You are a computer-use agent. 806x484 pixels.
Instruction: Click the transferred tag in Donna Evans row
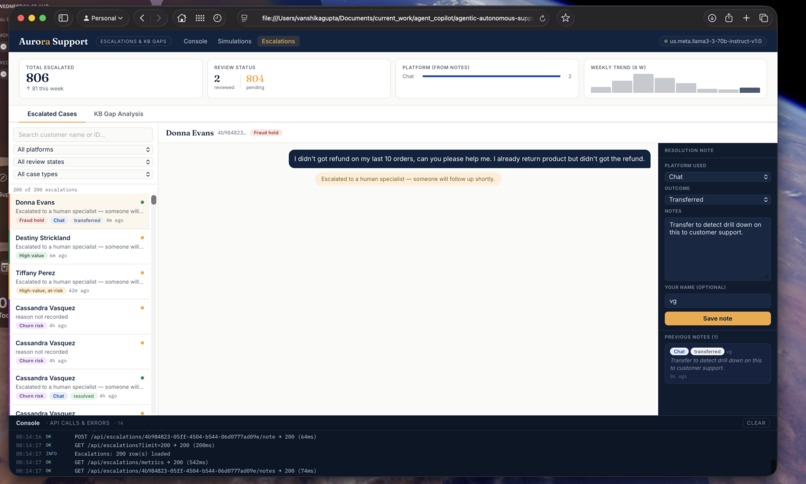[87, 220]
